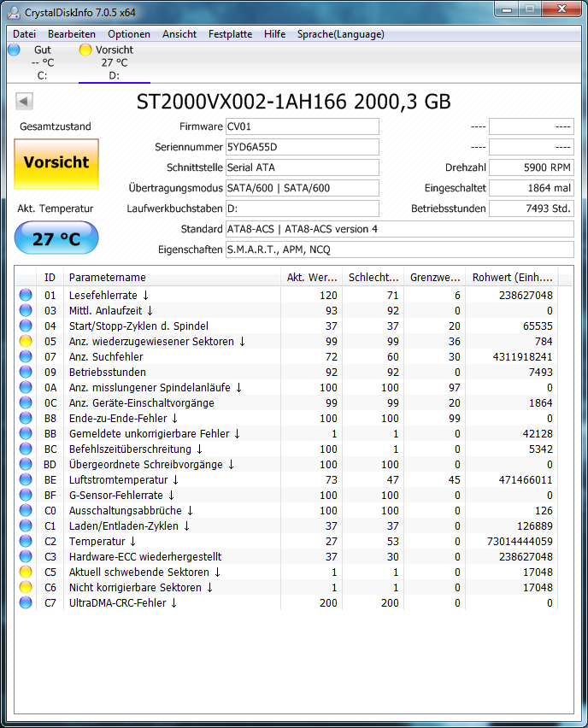The width and height of the screenshot is (588, 728).
Task: Click the CrystalDiskInfo title bar app icon
Action: [15, 12]
